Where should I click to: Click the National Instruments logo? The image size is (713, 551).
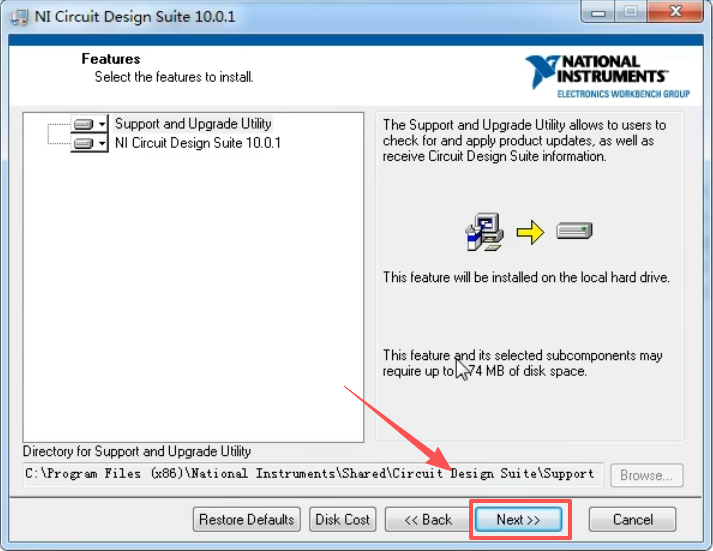click(x=608, y=76)
